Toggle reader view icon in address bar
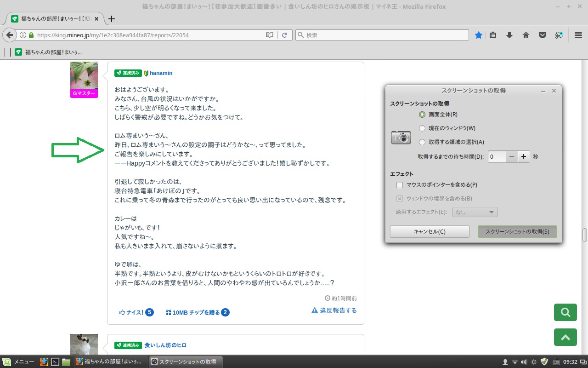The image size is (588, 368). point(270,35)
